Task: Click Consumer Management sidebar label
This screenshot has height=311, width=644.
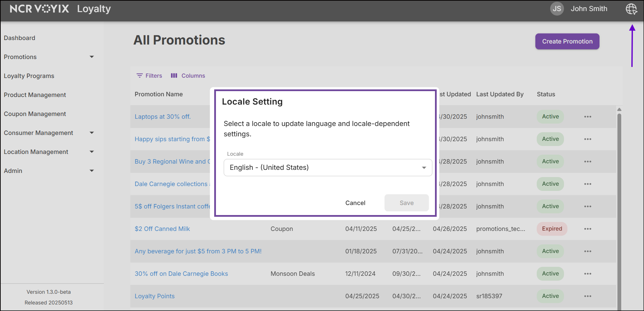Action: (38, 133)
